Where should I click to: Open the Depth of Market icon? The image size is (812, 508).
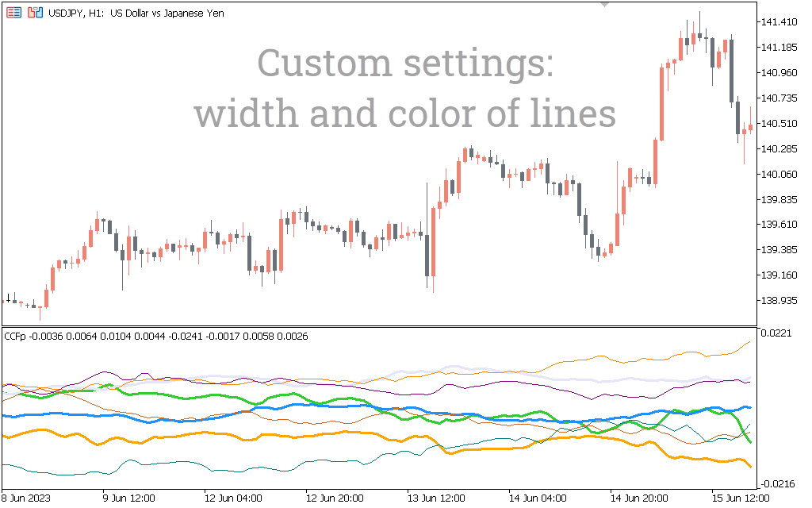tap(35, 13)
